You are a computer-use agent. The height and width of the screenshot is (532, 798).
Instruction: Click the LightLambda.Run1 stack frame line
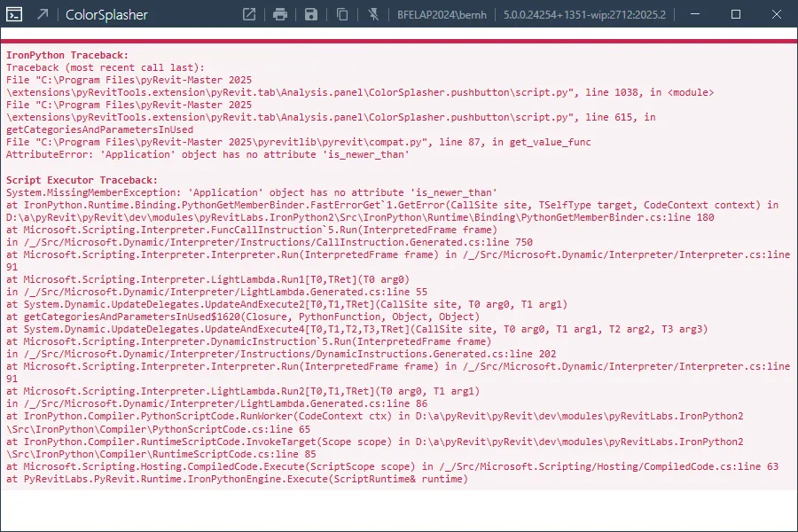click(x=207, y=279)
